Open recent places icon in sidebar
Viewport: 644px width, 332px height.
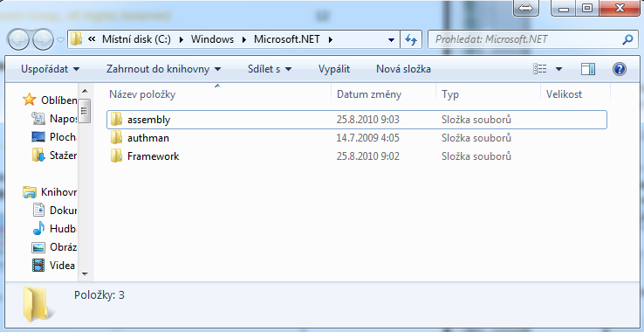pyautogui.click(x=38, y=119)
